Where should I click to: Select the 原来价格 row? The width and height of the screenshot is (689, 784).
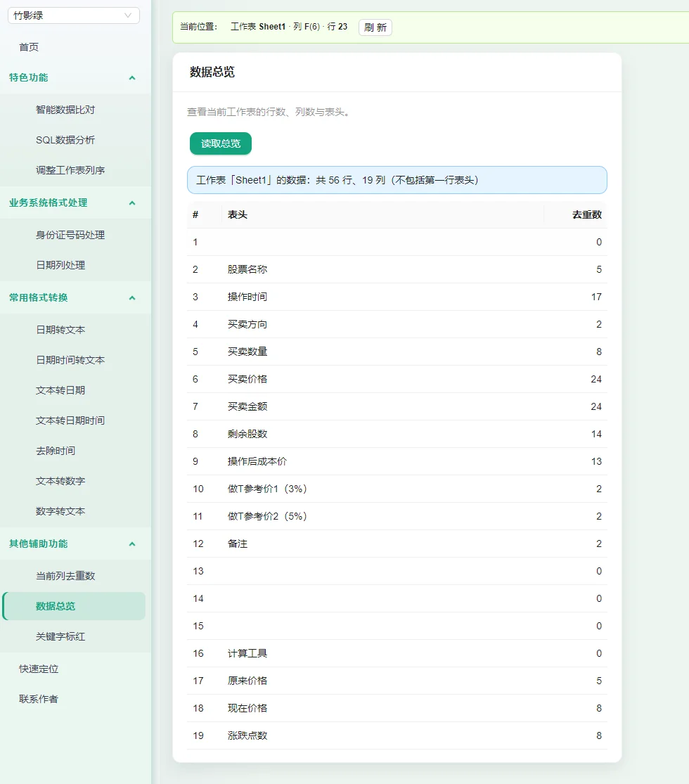[x=397, y=681]
